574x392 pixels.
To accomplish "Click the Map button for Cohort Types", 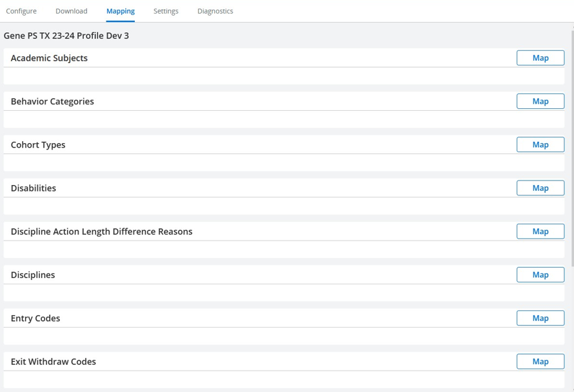I will coord(540,144).
